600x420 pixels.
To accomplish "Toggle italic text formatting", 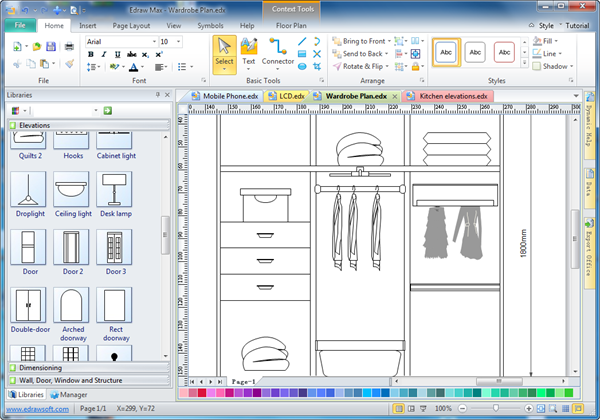I will 103,55.
